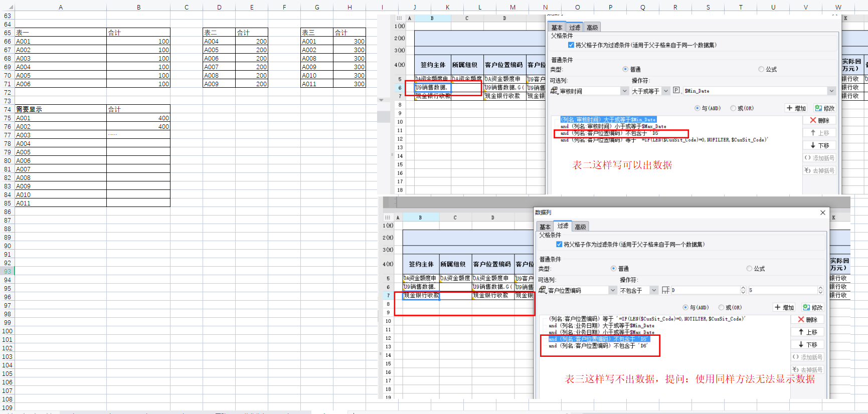Click the 需要显示 header cell
This screenshot has width=868, height=414.
click(61, 109)
